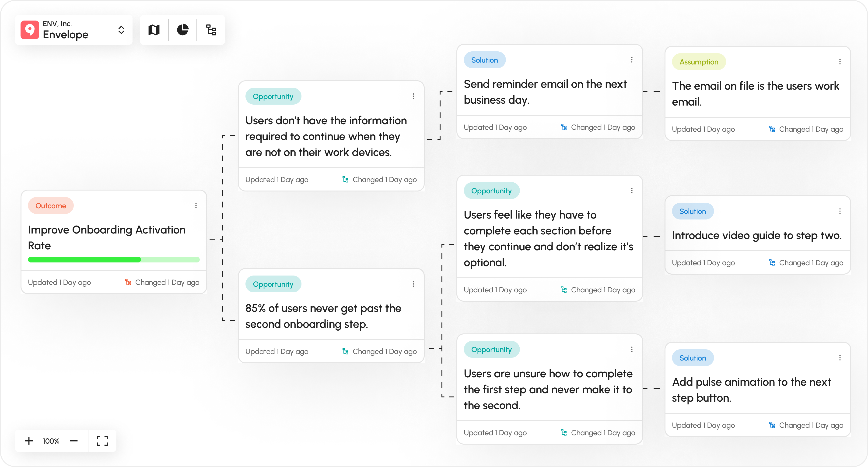Click the change-history icon on the Outcome card

(x=128, y=282)
